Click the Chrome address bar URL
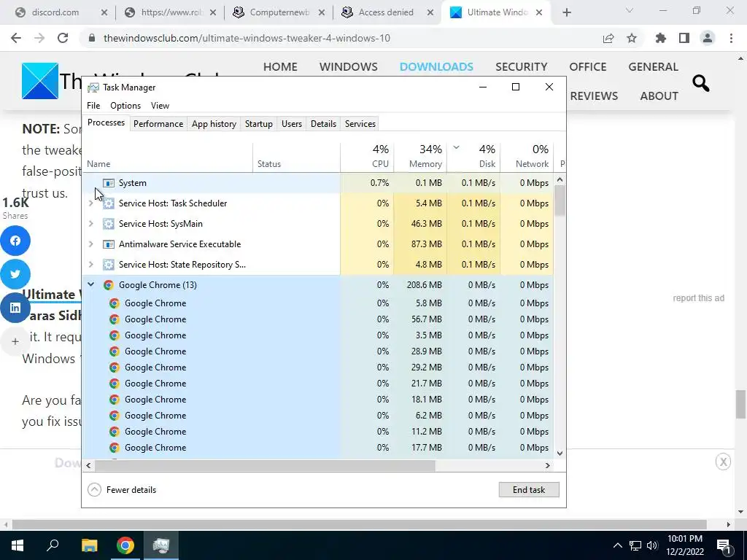 pyautogui.click(x=247, y=38)
